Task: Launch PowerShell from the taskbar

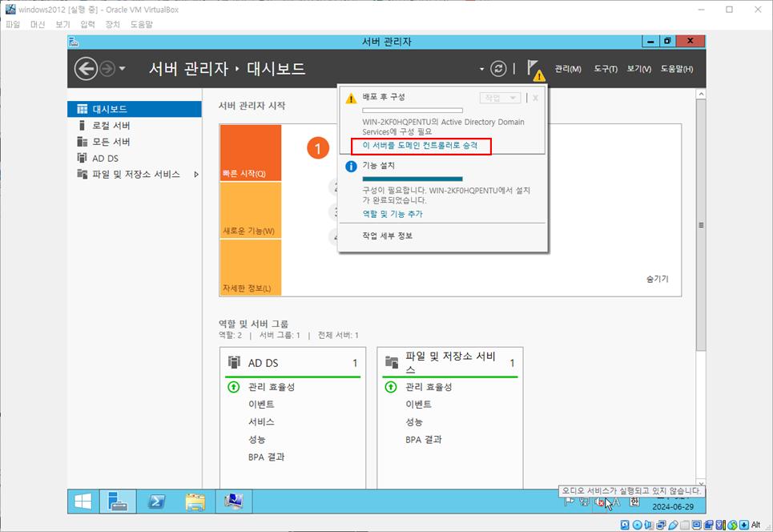Action: coord(156,502)
